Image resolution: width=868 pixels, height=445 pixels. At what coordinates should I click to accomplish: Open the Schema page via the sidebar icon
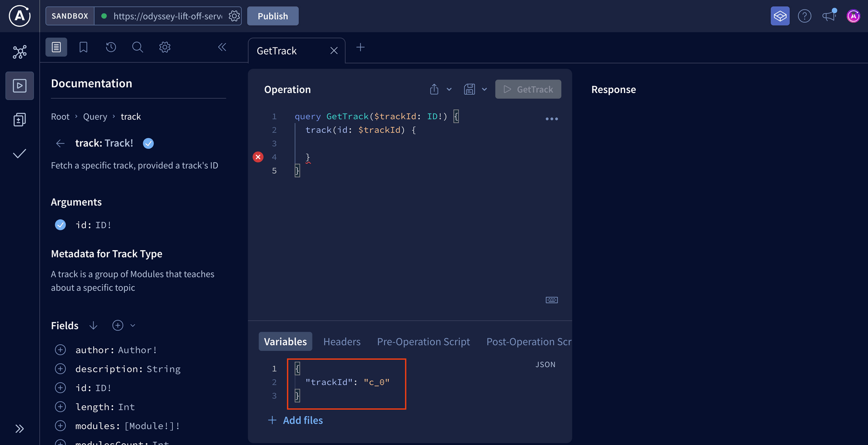(x=19, y=119)
